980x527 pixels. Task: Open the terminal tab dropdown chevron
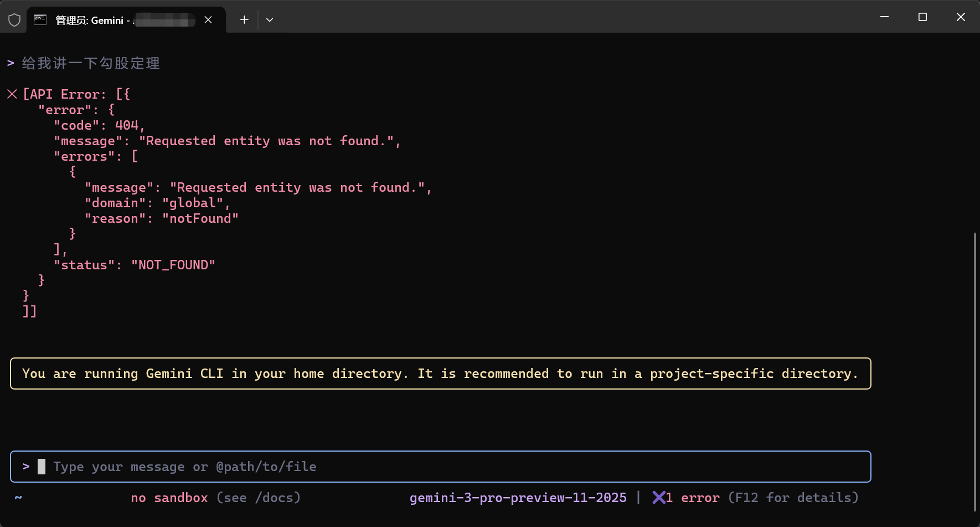270,19
